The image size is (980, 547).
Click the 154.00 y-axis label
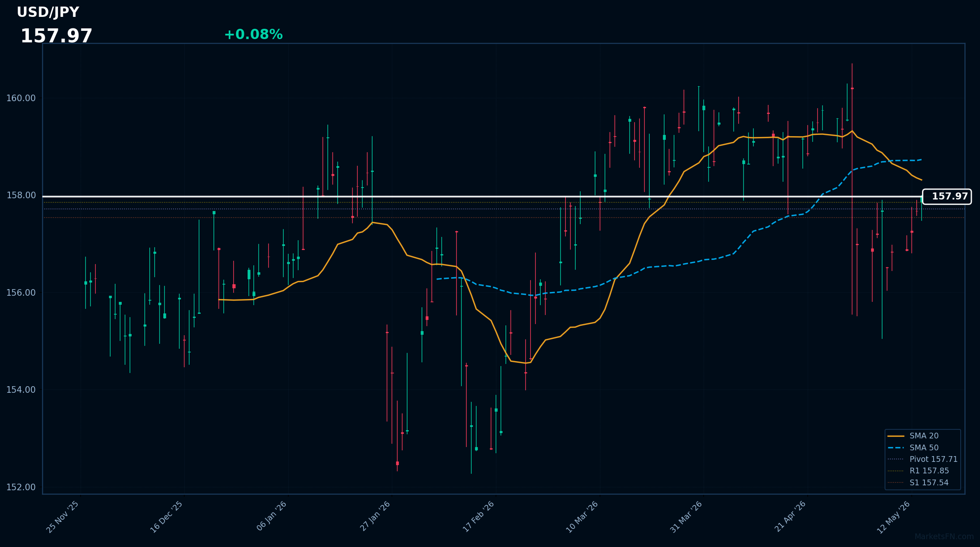point(21,390)
